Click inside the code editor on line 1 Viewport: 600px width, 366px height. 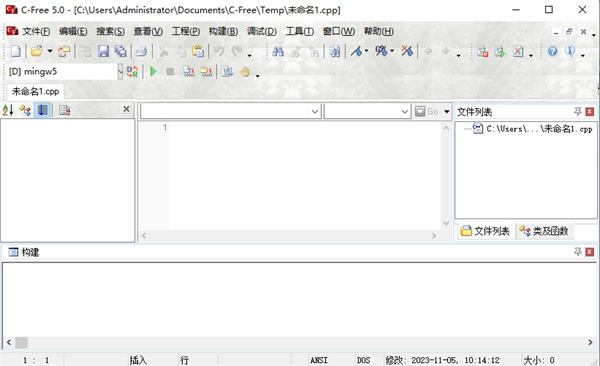pyautogui.click(x=304, y=127)
